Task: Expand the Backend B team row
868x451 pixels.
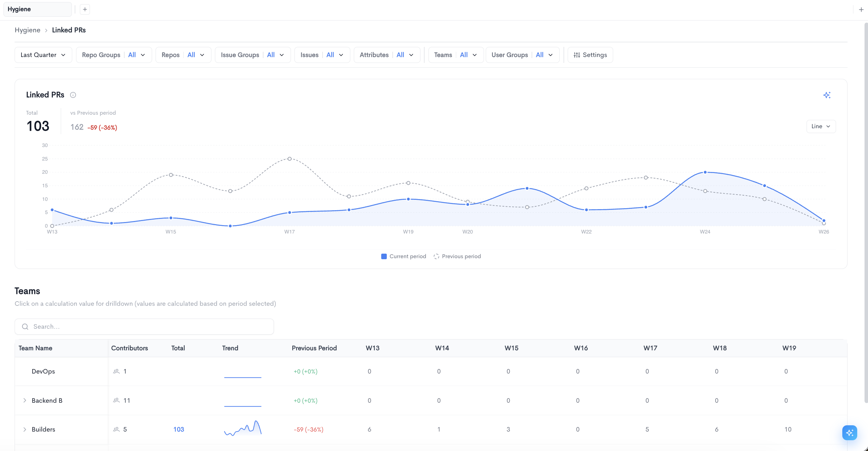Action: pyautogui.click(x=25, y=401)
